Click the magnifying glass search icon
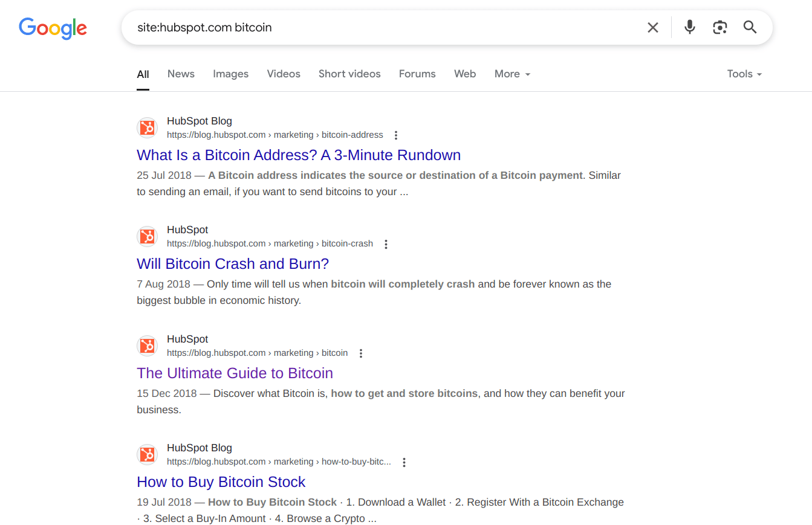The width and height of the screenshot is (812, 525). tap(750, 27)
